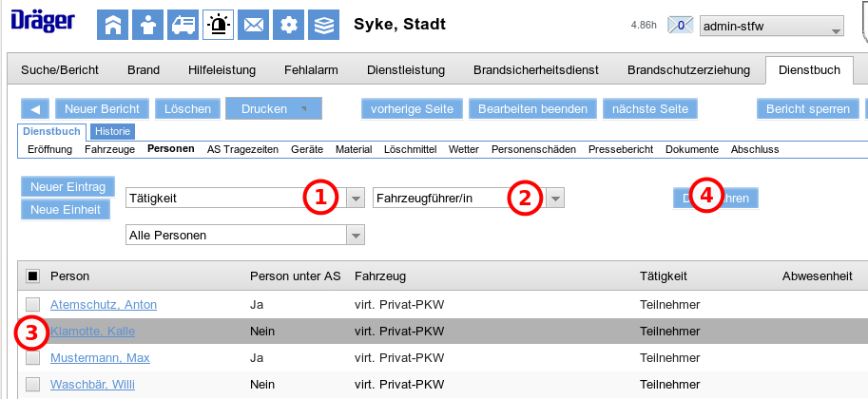The width and height of the screenshot is (868, 399).
Task: Open the fire truck vehicles icon
Action: point(183,25)
